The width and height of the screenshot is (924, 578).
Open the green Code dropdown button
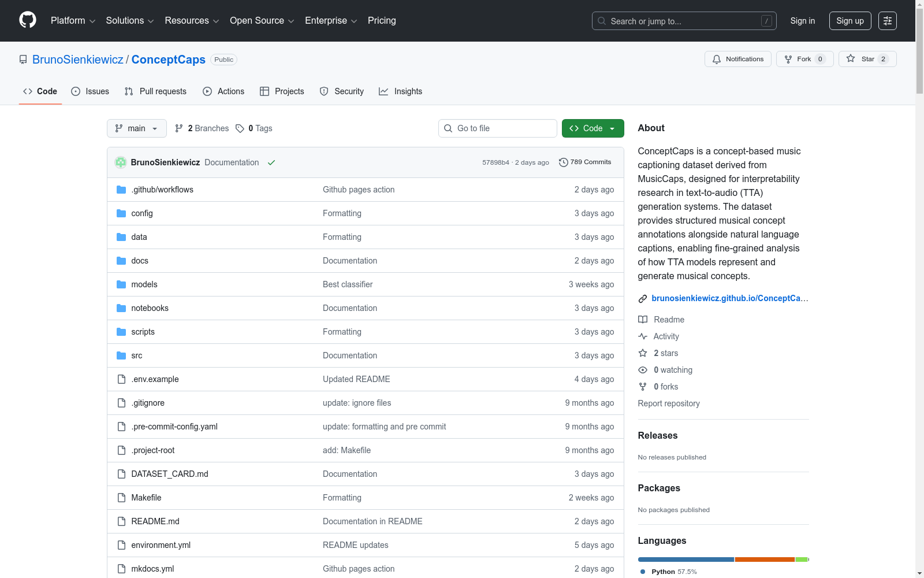click(x=593, y=128)
